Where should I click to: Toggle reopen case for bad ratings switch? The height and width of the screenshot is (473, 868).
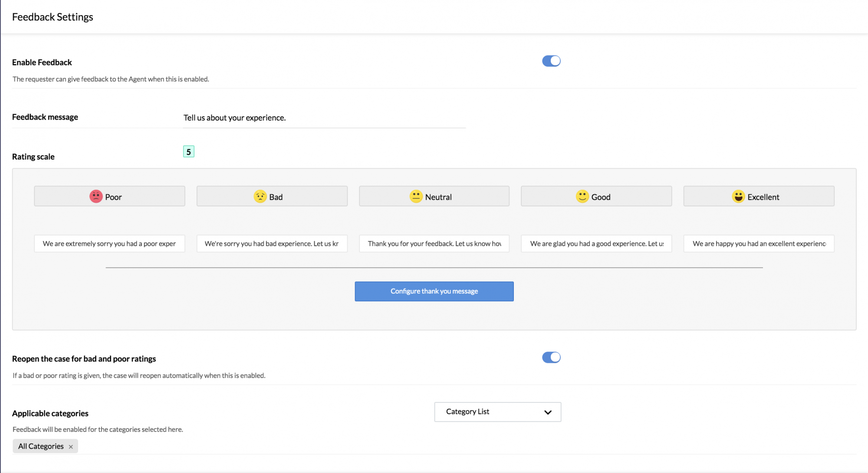[x=551, y=357]
